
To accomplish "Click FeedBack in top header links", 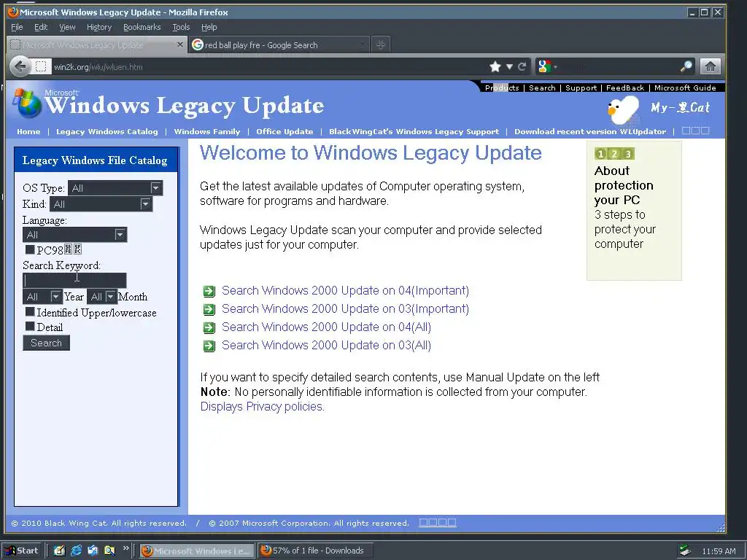I will click(625, 87).
